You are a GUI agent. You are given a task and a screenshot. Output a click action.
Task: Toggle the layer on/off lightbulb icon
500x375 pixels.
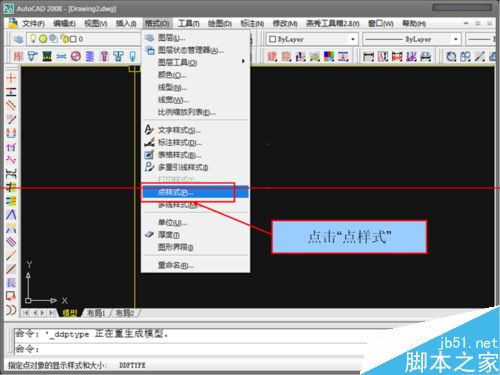click(x=33, y=39)
